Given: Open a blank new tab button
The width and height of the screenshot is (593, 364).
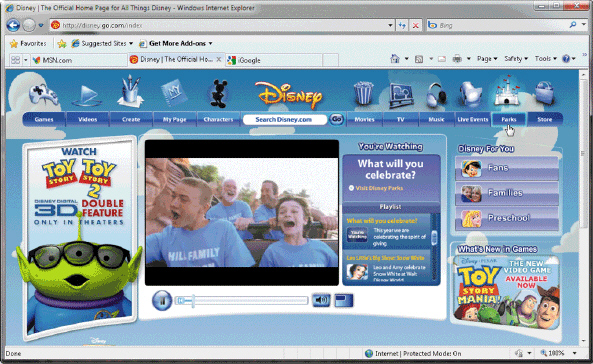Looking at the screenshot, I should click(330, 60).
